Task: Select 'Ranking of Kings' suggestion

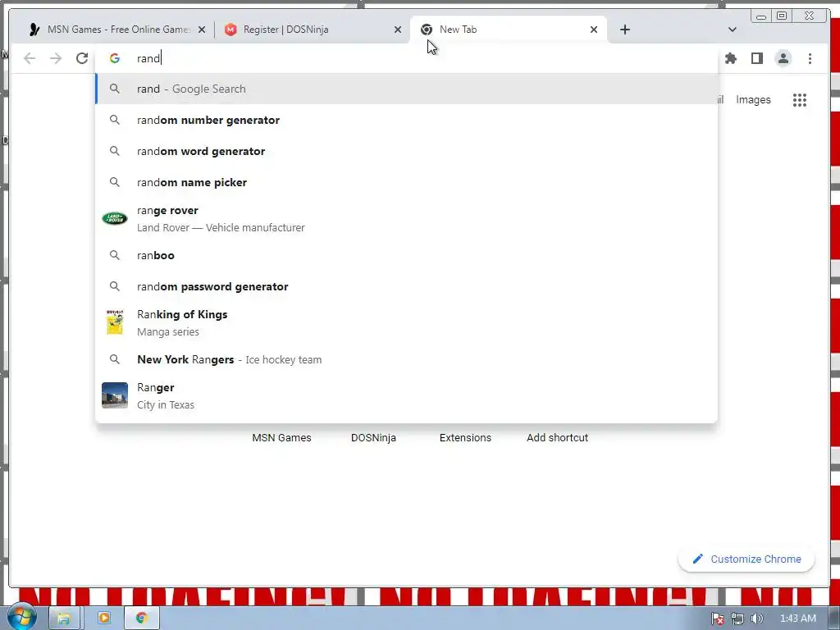Action: [x=407, y=322]
